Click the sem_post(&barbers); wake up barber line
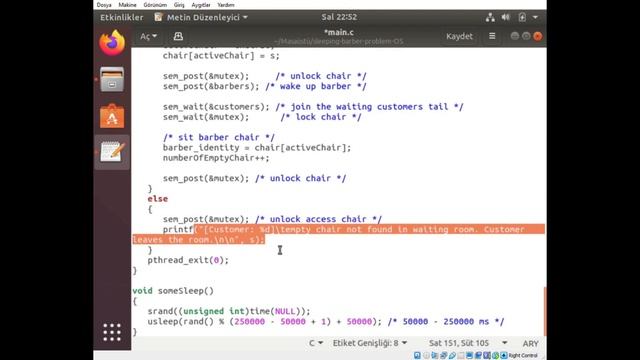Image resolution: width=640 pixels, height=360 pixels. pyautogui.click(x=264, y=86)
